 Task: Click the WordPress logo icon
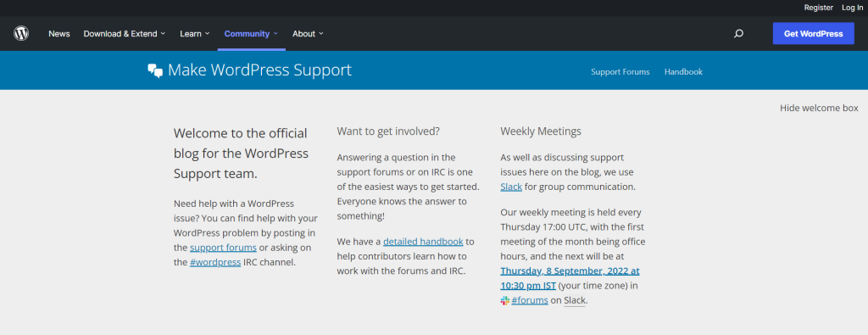[21, 34]
